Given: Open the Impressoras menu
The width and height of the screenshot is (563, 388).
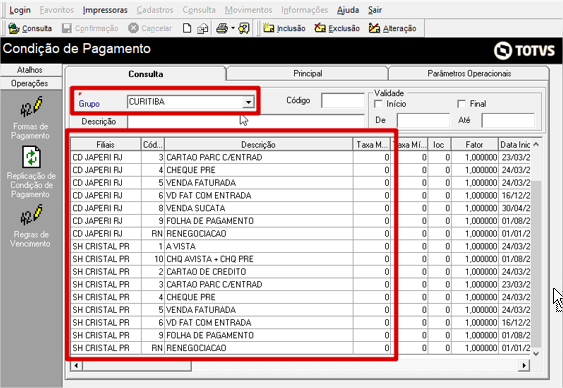Looking at the screenshot, I should click(105, 10).
